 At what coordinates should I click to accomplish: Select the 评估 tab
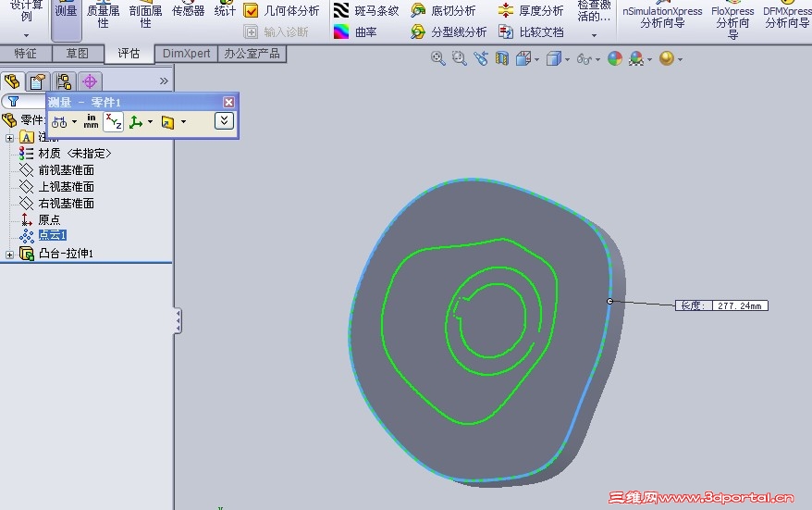point(129,54)
